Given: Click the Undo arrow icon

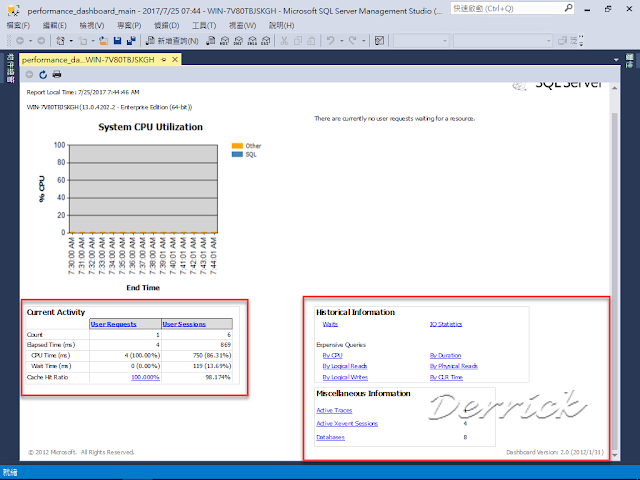Looking at the screenshot, I should tap(330, 40).
